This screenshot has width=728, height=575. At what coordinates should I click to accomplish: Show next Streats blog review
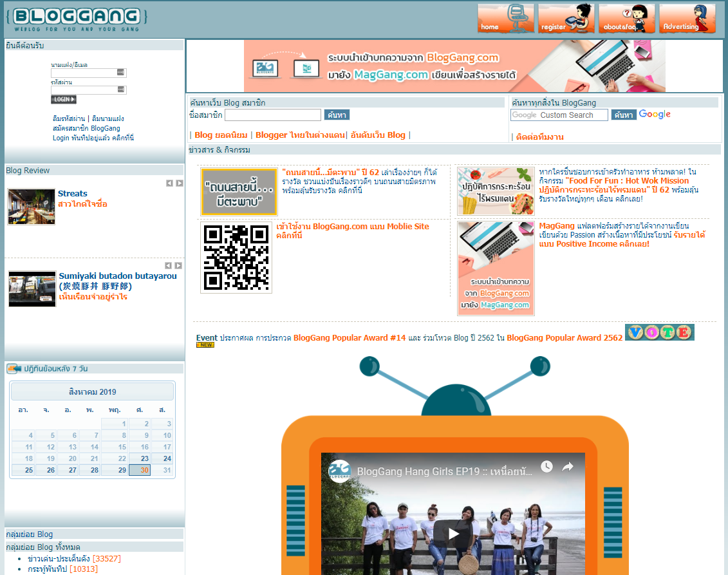tap(179, 183)
